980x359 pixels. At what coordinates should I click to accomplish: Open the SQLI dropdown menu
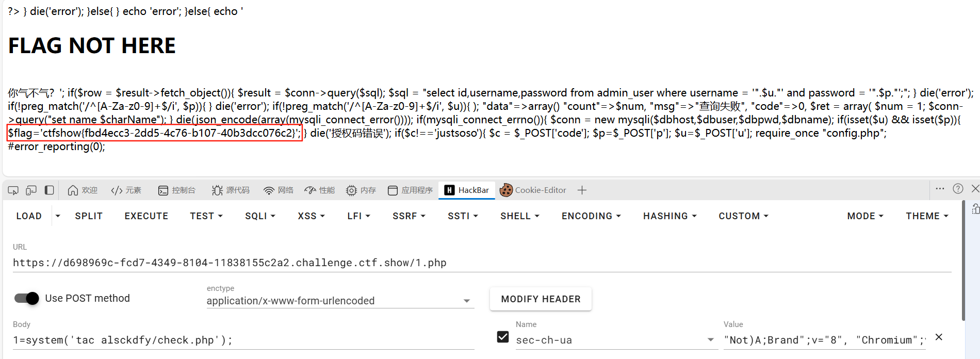coord(260,216)
